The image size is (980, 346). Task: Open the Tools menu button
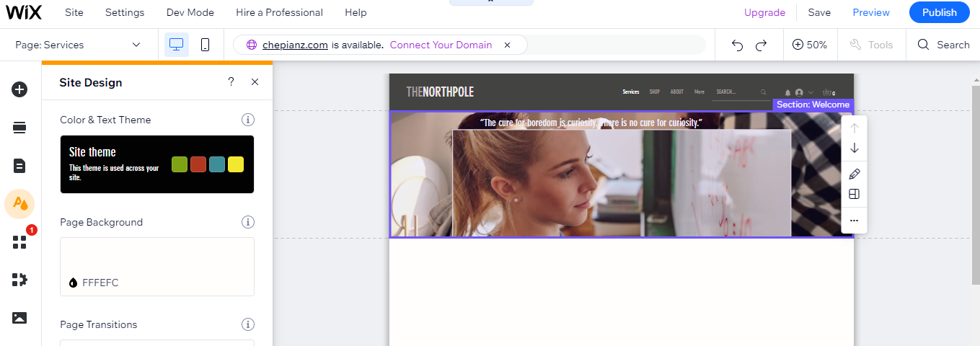tap(872, 45)
